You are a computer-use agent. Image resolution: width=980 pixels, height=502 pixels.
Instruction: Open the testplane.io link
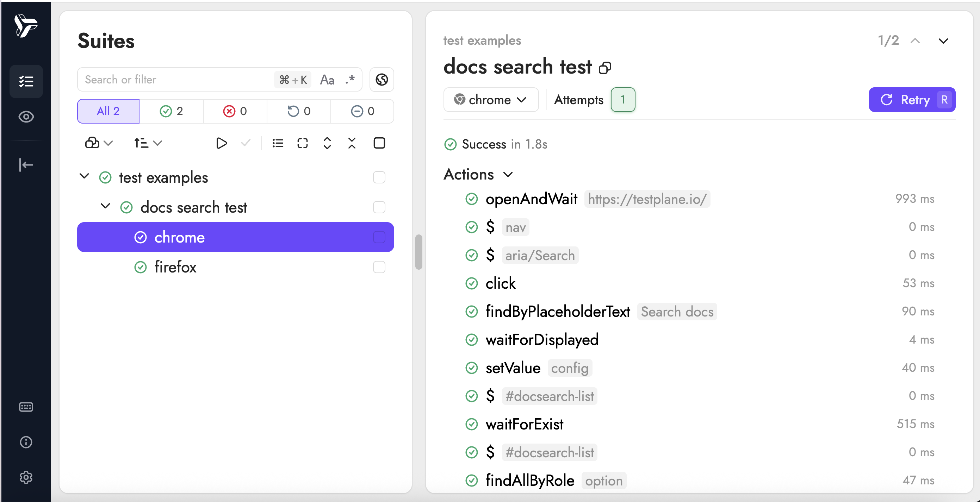[x=647, y=199]
